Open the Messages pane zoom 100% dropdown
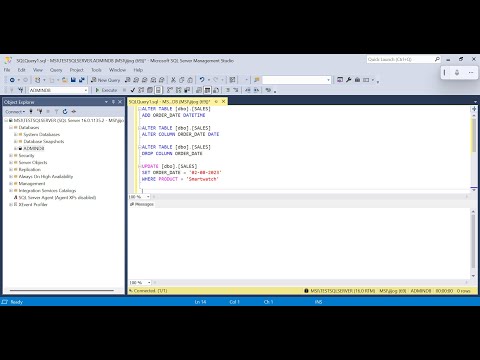The width and height of the screenshot is (480, 360). pos(149,282)
